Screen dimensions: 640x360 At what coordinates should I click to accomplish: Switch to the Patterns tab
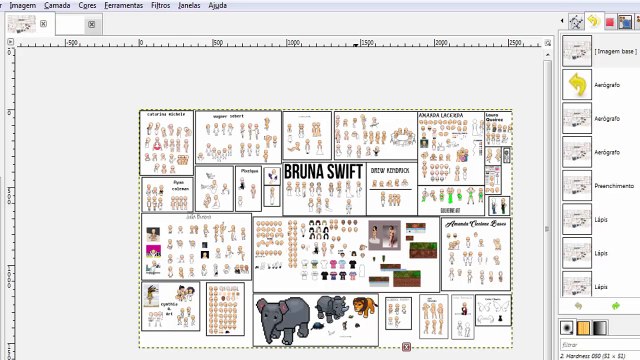click(x=583, y=327)
